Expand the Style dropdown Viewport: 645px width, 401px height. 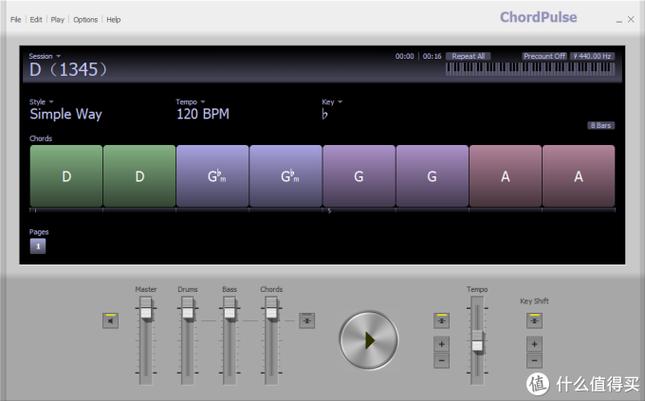click(41, 102)
